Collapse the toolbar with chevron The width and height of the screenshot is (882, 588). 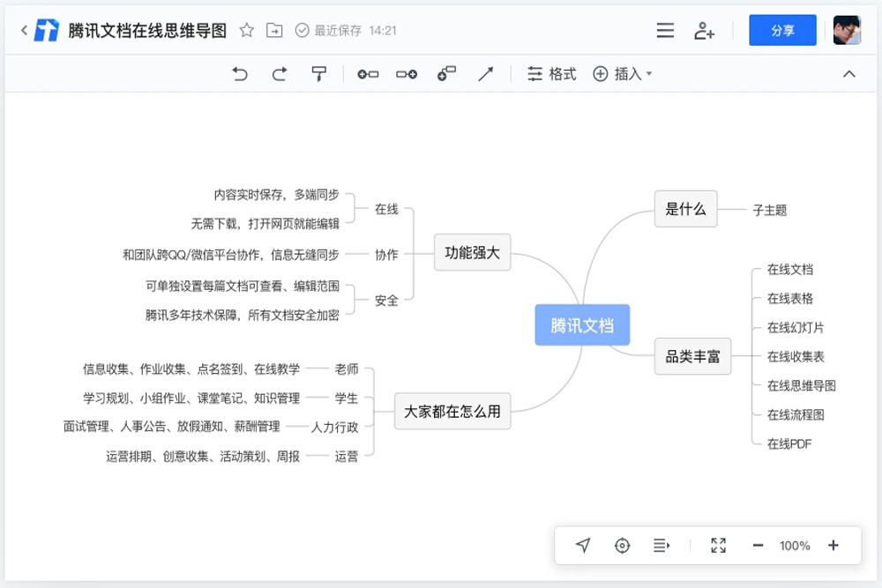[x=849, y=74]
